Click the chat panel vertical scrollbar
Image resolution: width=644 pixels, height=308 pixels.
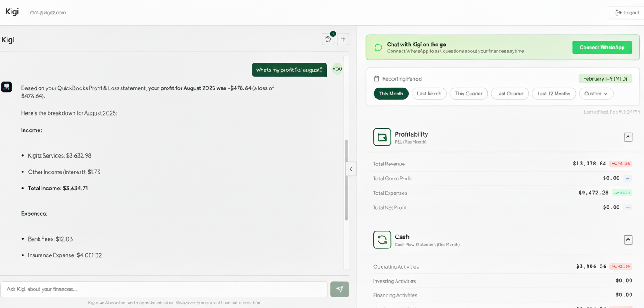(x=346, y=179)
